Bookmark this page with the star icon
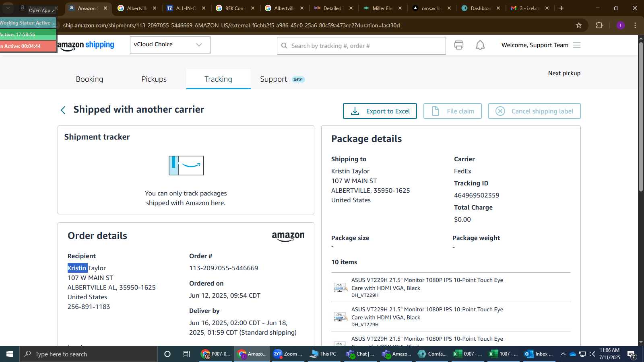 click(579, 25)
